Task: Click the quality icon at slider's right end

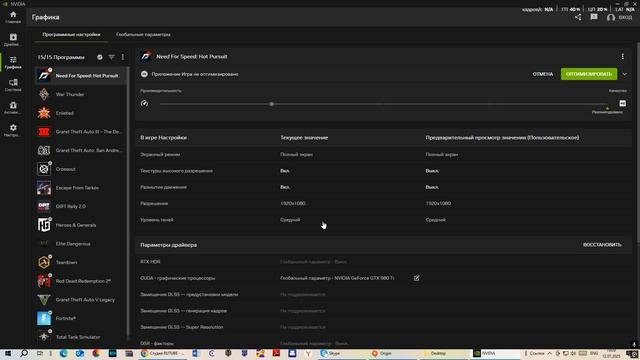Action: 622,104
